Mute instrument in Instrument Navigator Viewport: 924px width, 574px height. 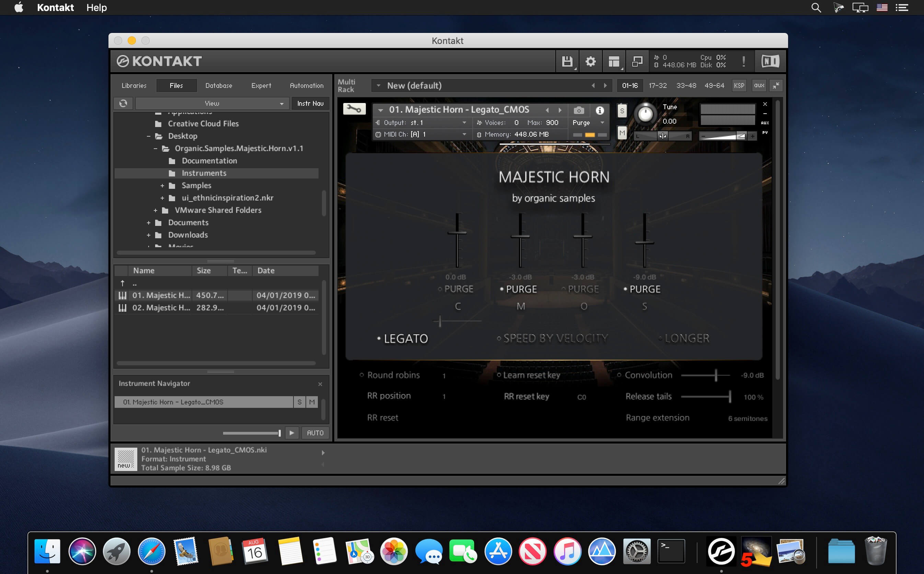(312, 402)
